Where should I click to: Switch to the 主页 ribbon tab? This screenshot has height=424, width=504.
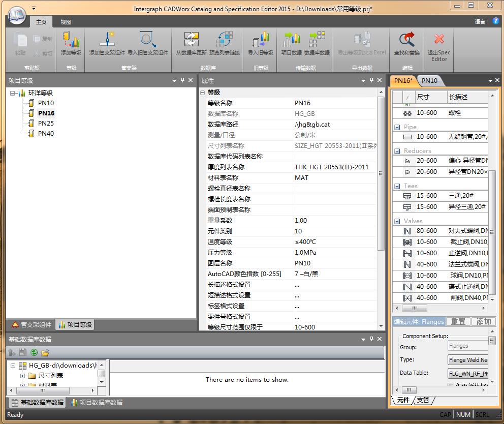[41, 22]
